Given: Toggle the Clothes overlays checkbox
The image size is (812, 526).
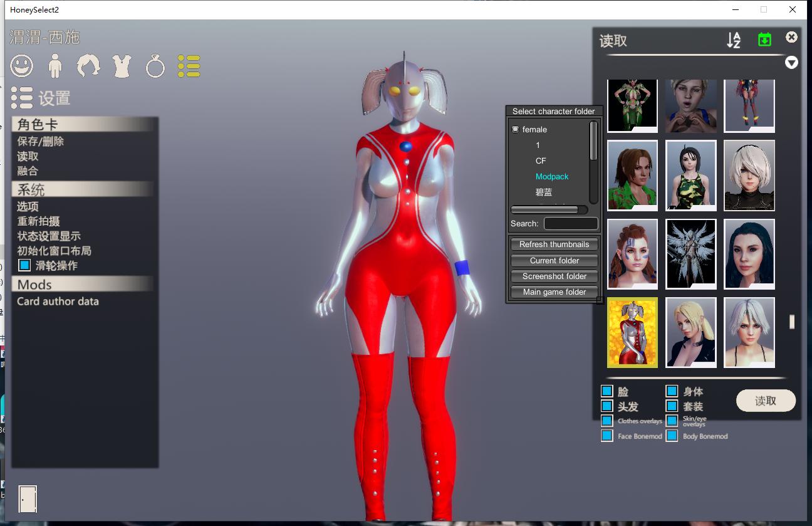Looking at the screenshot, I should point(606,421).
